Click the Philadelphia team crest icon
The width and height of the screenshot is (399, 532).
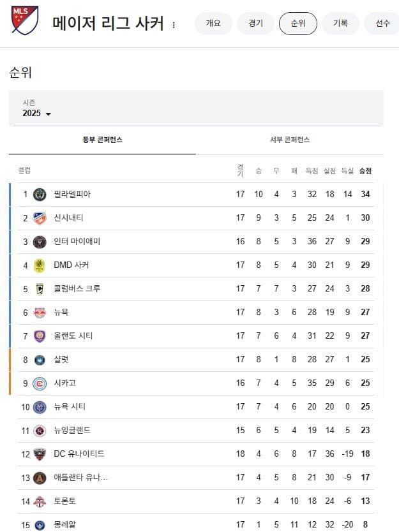coord(40,195)
